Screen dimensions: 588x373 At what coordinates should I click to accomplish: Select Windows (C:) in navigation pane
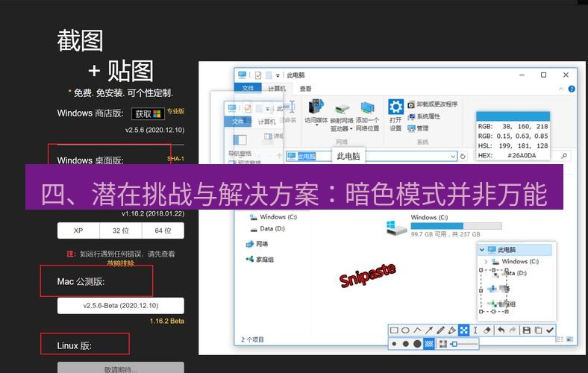273,216
